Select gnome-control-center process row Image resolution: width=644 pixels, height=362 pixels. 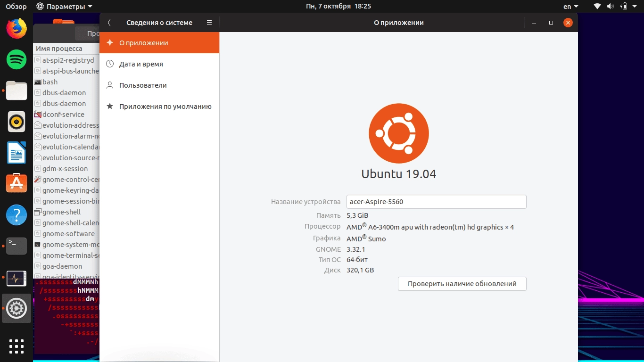pos(66,180)
